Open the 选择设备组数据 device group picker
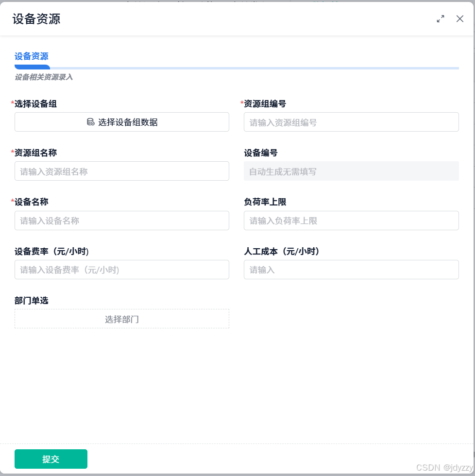The image size is (475, 476). (x=121, y=122)
